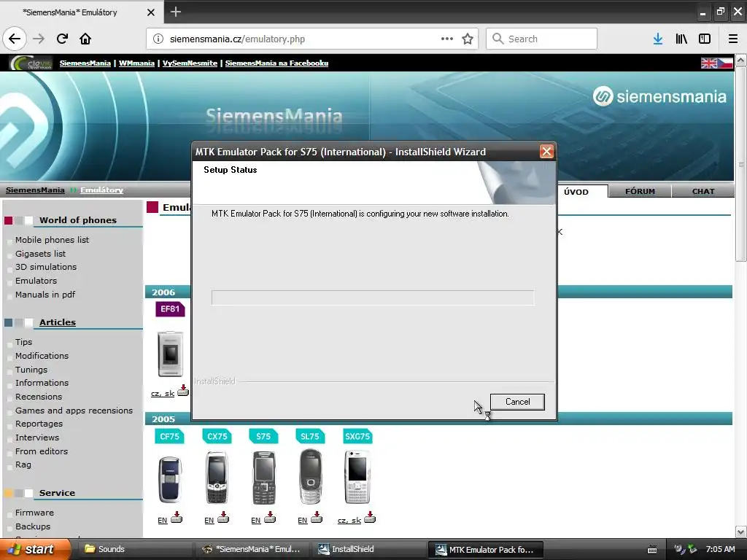Open Tips in Articles sidebar
The width and height of the screenshot is (747, 560).
(23, 343)
